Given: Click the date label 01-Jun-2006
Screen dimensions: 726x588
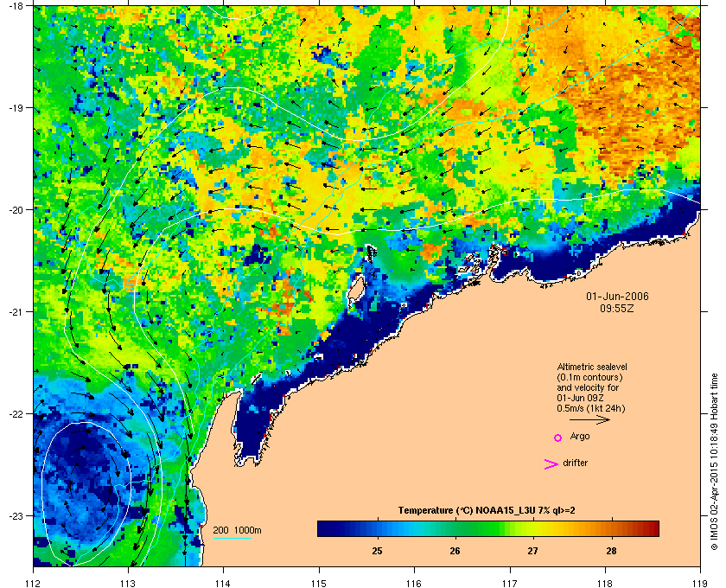Looking at the screenshot, I should point(617,296).
